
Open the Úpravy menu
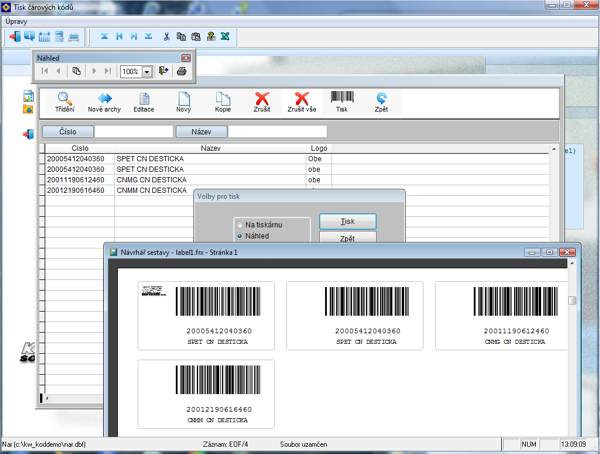[x=16, y=21]
